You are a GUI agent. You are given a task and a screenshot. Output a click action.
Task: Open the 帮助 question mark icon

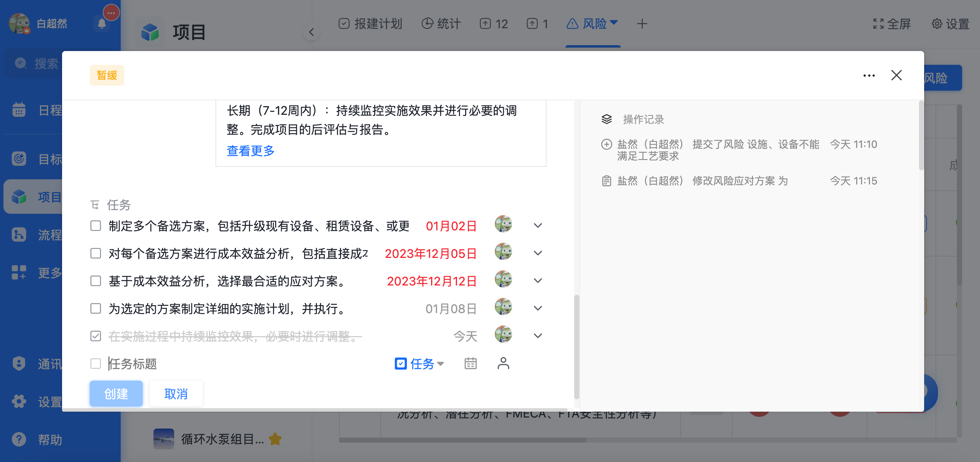[x=19, y=440]
